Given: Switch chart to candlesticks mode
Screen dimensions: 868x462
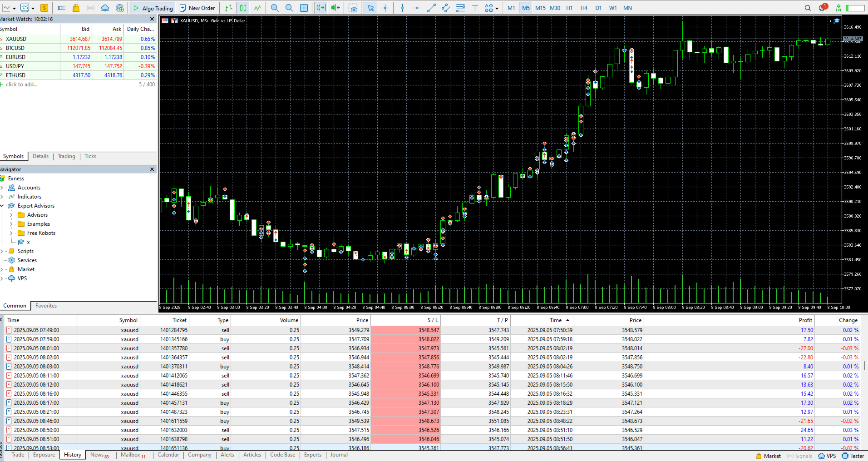Looking at the screenshot, I should pyautogui.click(x=243, y=8).
